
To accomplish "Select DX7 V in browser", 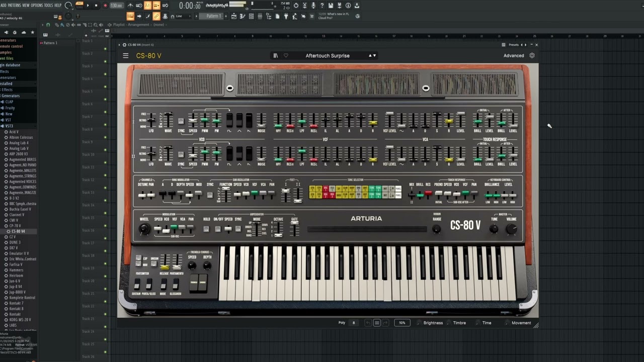I will (x=15, y=248).
